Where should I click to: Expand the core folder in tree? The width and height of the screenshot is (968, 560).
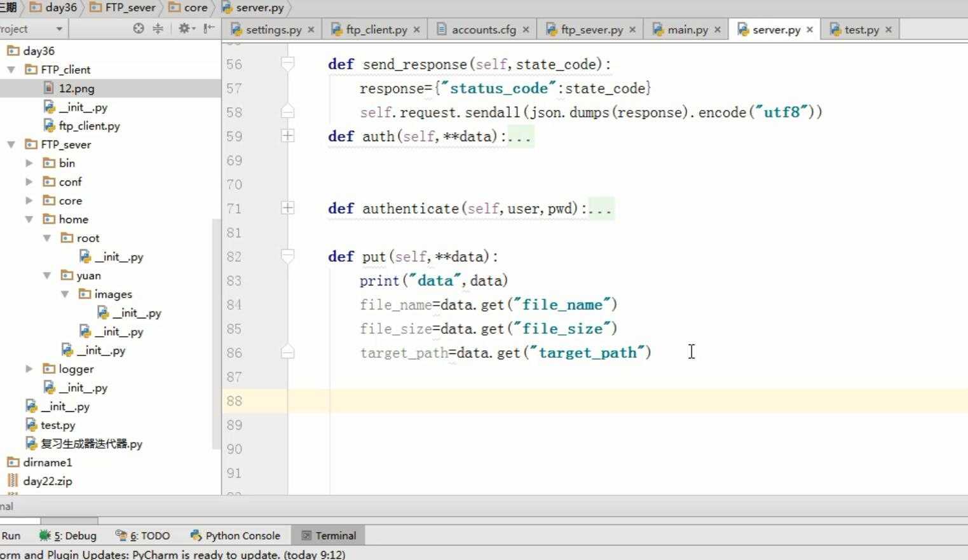(x=29, y=201)
